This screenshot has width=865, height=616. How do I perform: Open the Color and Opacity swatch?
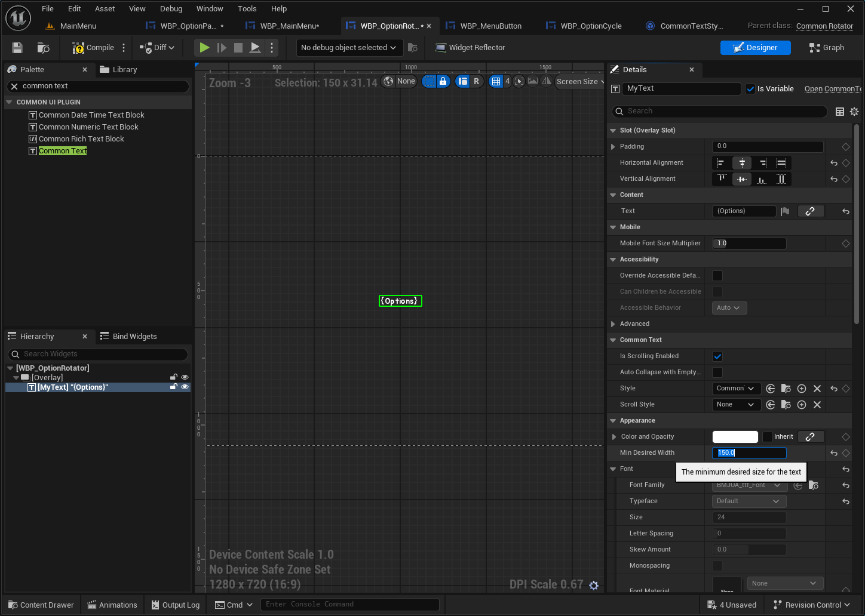tap(735, 437)
